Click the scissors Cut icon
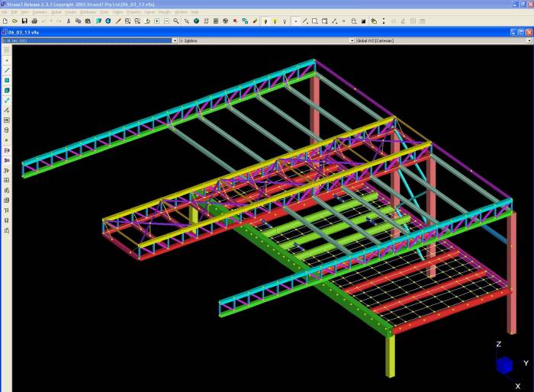534x392 pixels. (69, 21)
